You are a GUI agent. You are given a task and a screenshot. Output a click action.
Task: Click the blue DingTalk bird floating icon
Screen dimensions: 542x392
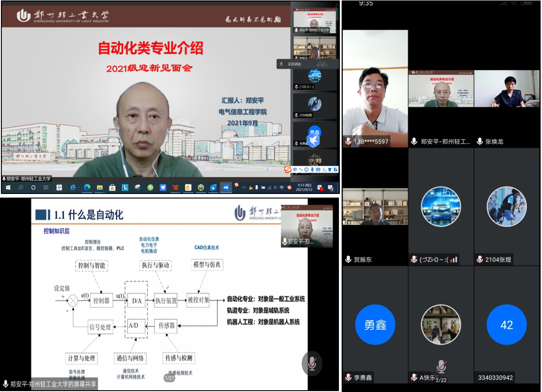click(x=313, y=137)
